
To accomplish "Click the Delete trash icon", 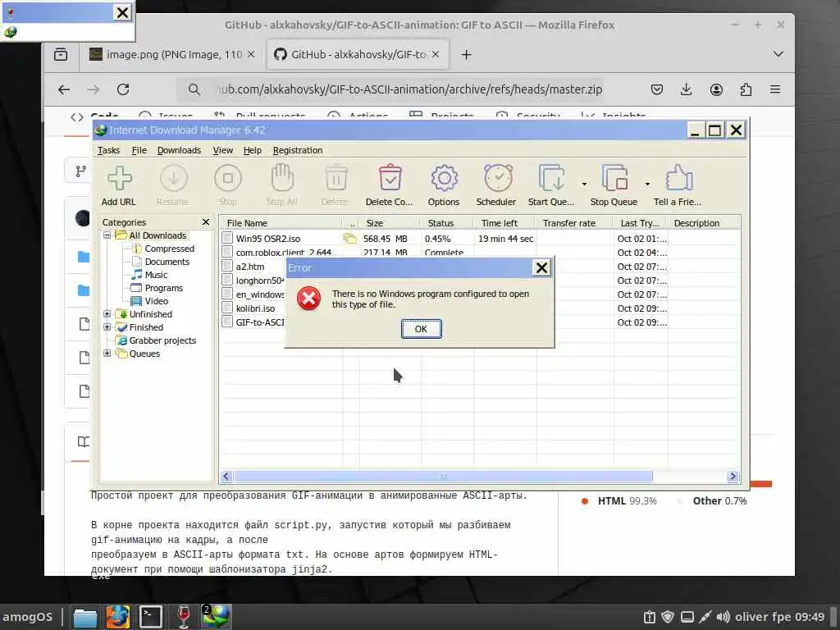I will point(336,185).
